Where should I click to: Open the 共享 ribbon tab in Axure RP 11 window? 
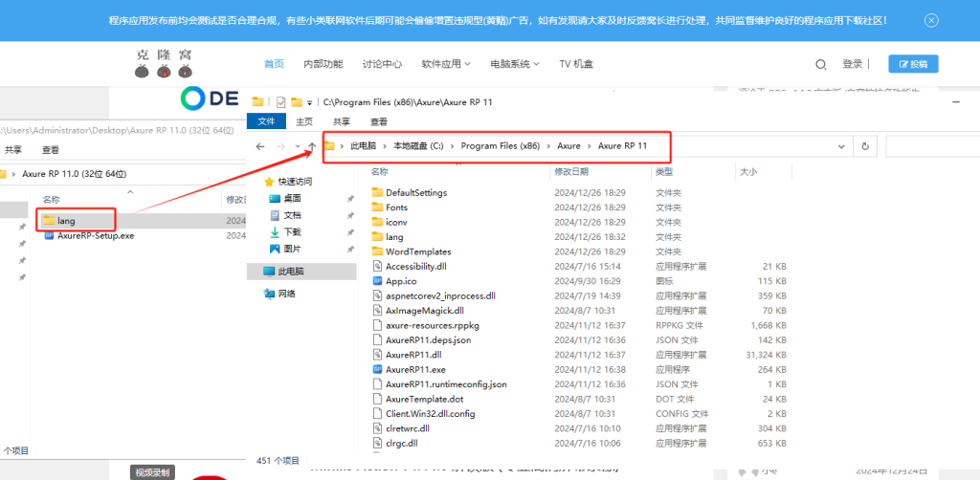click(x=342, y=121)
